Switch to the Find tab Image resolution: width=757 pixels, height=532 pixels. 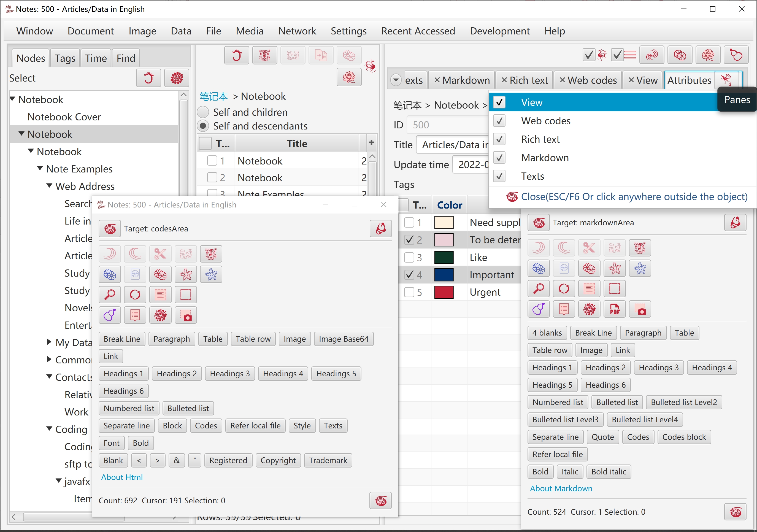(x=126, y=58)
